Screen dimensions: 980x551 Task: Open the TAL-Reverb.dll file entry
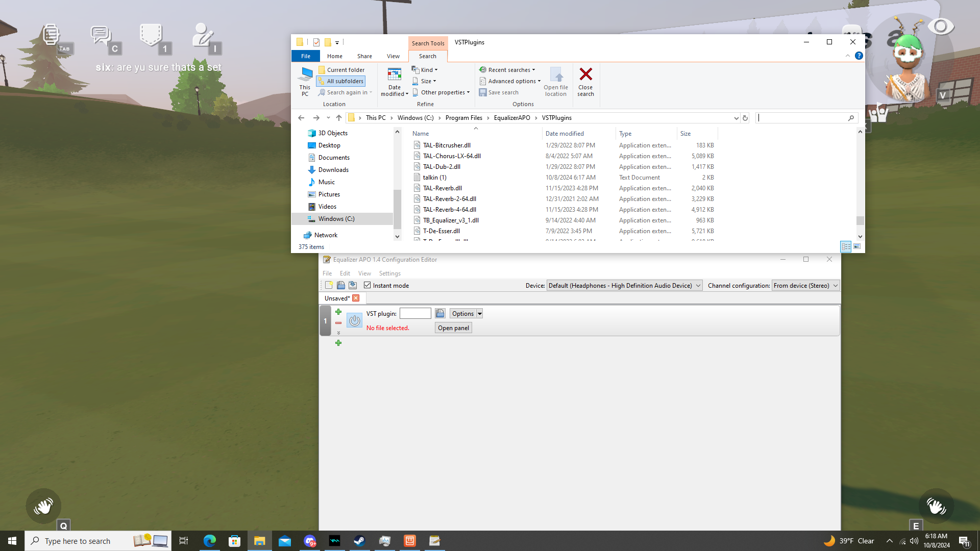coord(442,188)
